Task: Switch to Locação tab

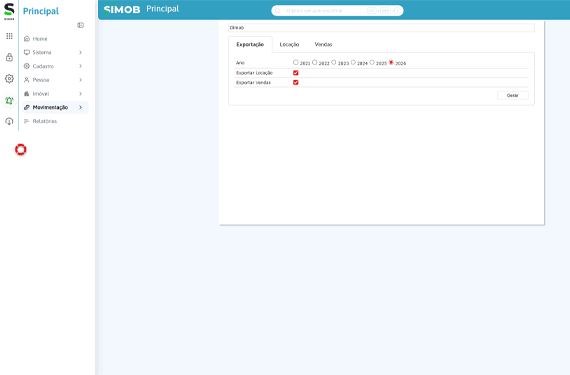Action: pos(289,44)
